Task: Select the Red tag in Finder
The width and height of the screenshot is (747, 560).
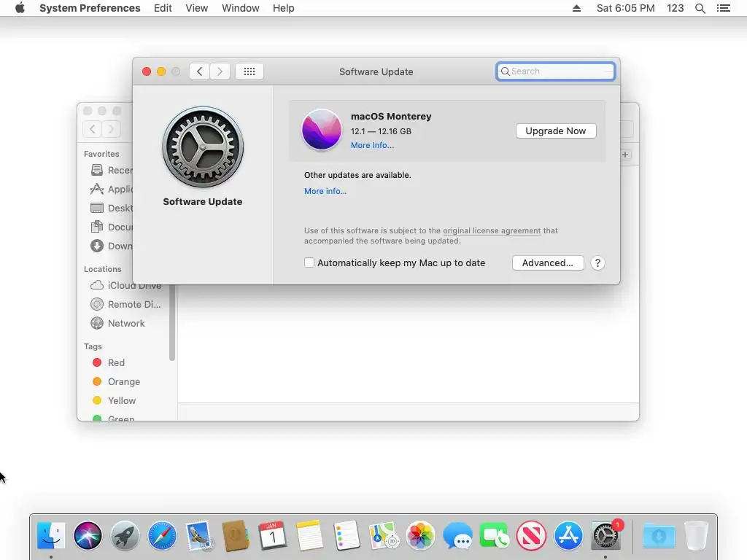Action: [x=109, y=363]
